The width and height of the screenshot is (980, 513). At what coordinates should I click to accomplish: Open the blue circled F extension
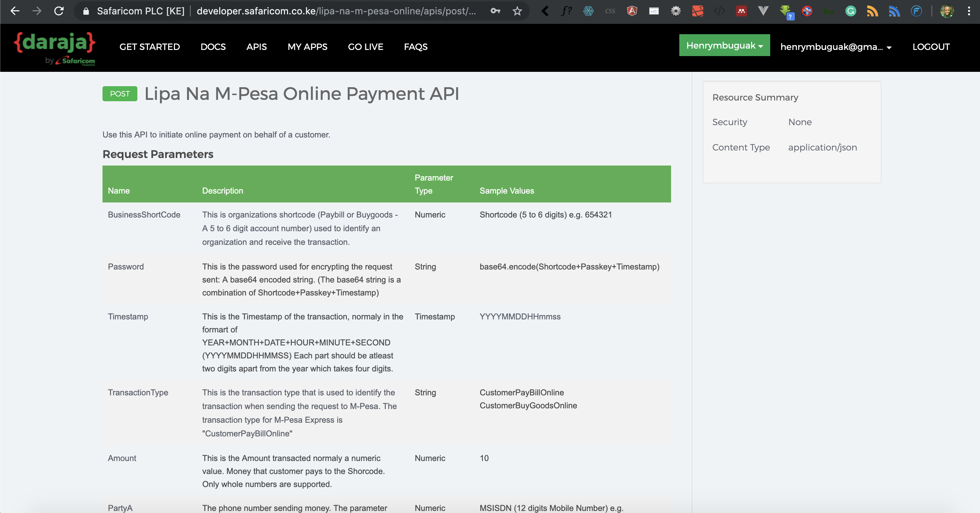click(x=916, y=11)
